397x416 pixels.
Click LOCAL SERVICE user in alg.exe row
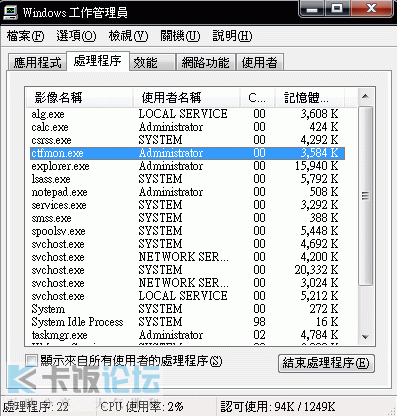183,114
